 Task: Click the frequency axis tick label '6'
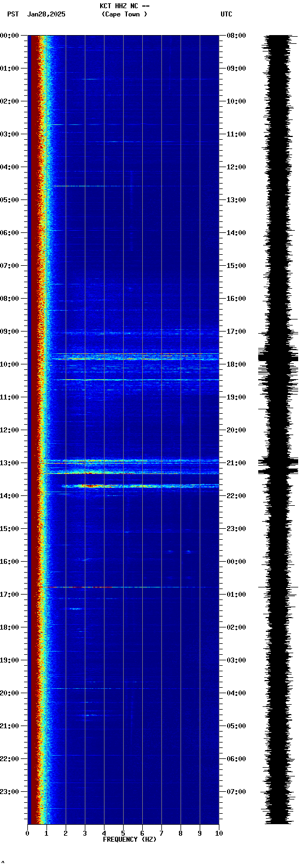point(142,833)
